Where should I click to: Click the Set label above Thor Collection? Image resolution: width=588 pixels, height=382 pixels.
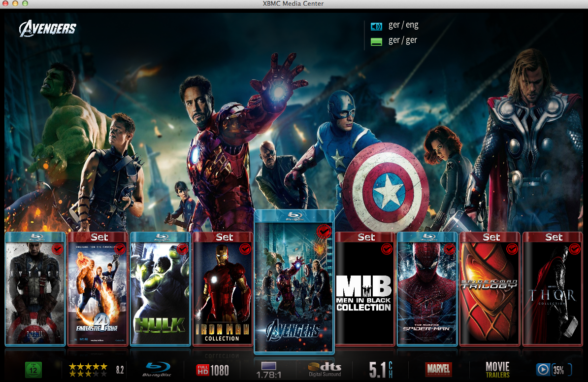(x=554, y=237)
